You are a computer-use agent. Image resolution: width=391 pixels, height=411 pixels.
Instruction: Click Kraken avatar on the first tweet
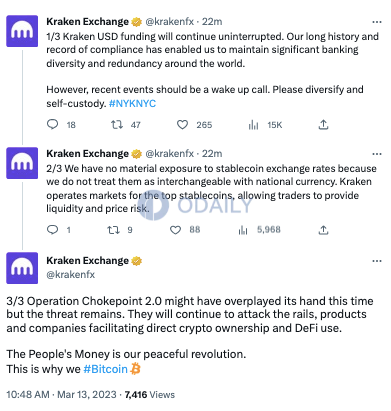[x=22, y=31]
